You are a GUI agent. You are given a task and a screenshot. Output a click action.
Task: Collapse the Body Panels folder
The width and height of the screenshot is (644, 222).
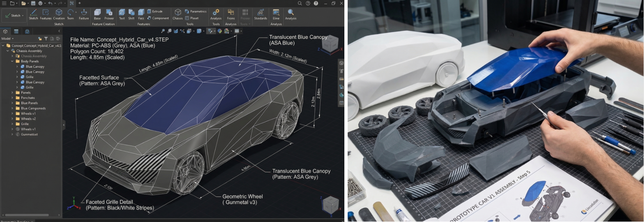pyautogui.click(x=12, y=61)
